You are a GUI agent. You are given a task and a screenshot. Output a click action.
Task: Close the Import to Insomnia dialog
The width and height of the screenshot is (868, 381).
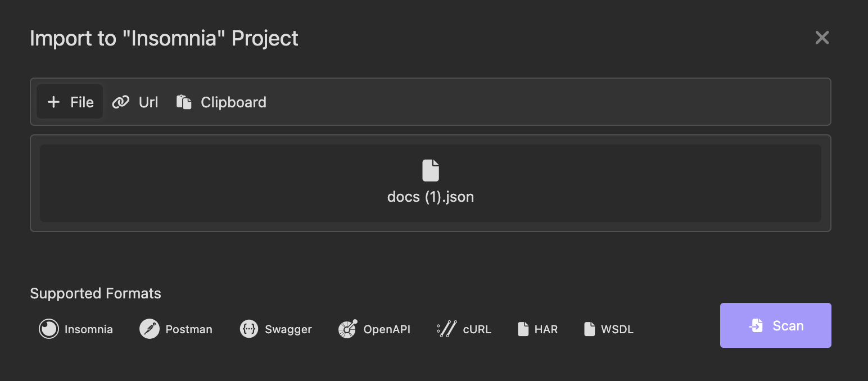(x=822, y=38)
